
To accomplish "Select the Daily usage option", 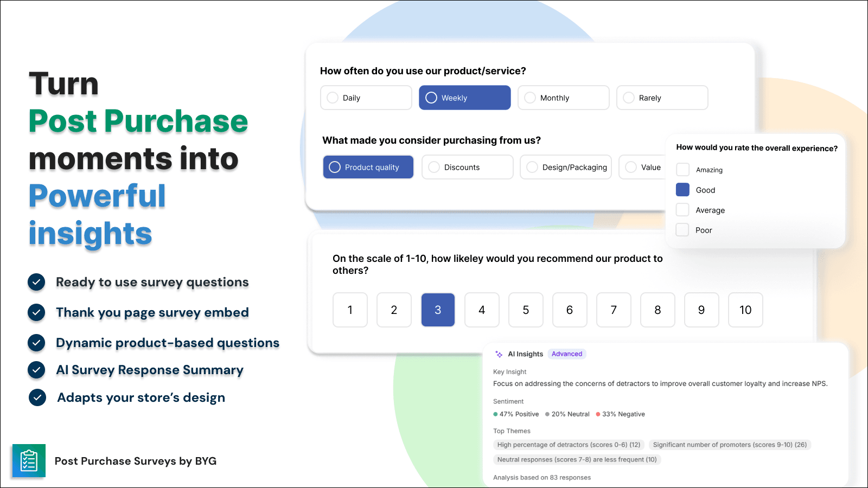I will click(366, 98).
